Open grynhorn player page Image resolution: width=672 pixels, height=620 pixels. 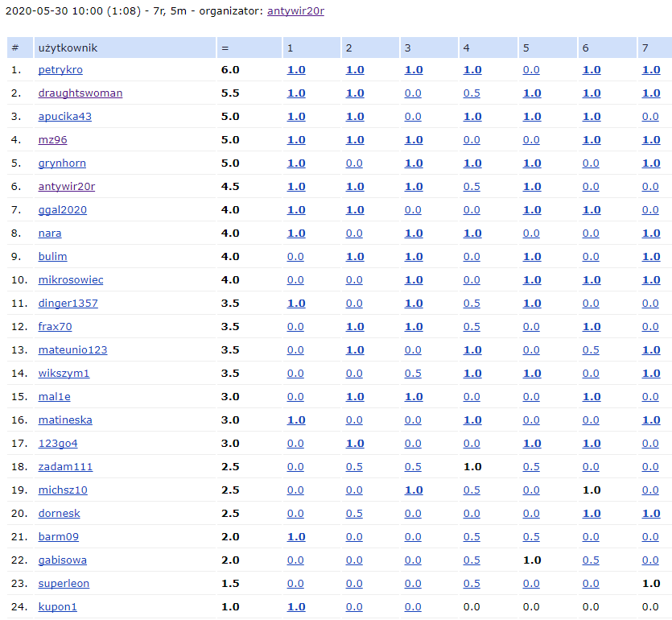tap(62, 163)
